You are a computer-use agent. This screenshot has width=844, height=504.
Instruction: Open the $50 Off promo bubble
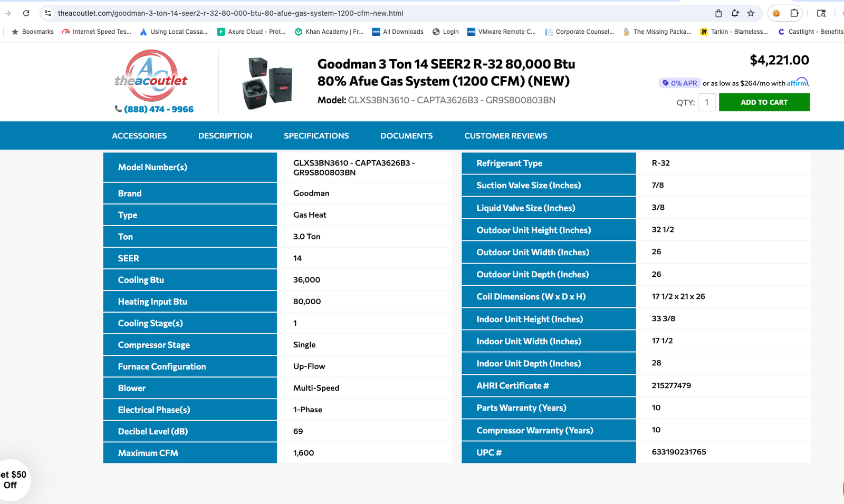13,480
